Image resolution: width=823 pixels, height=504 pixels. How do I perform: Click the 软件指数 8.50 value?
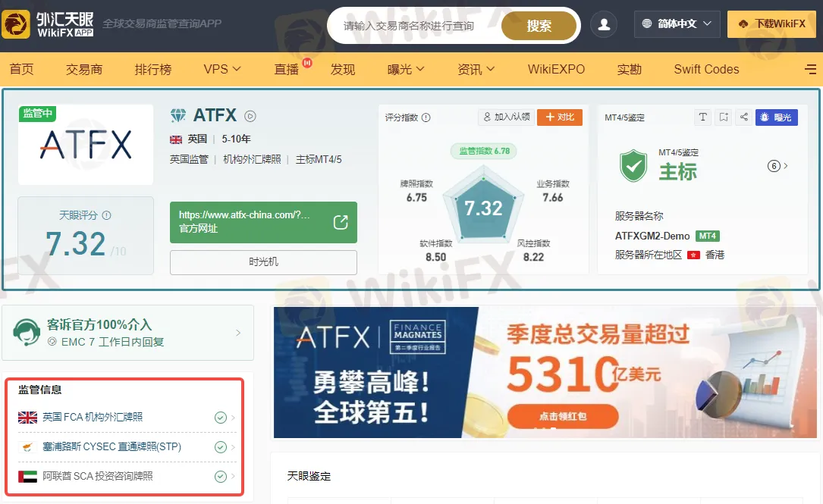pyautogui.click(x=435, y=257)
